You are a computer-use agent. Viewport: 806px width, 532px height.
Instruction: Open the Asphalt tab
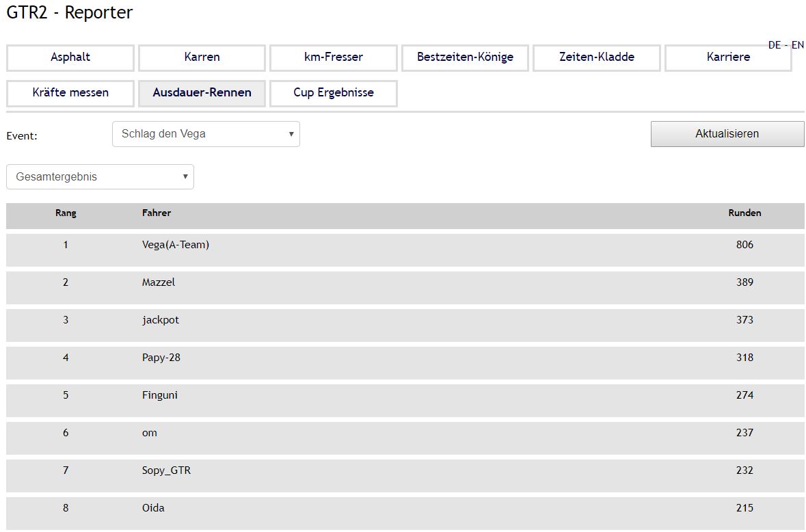tap(70, 57)
